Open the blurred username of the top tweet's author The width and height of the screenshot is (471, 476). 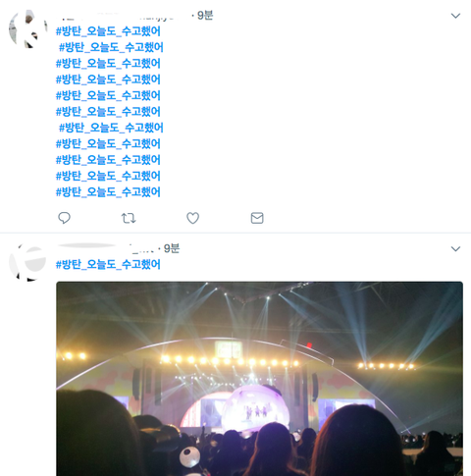tap(123, 16)
